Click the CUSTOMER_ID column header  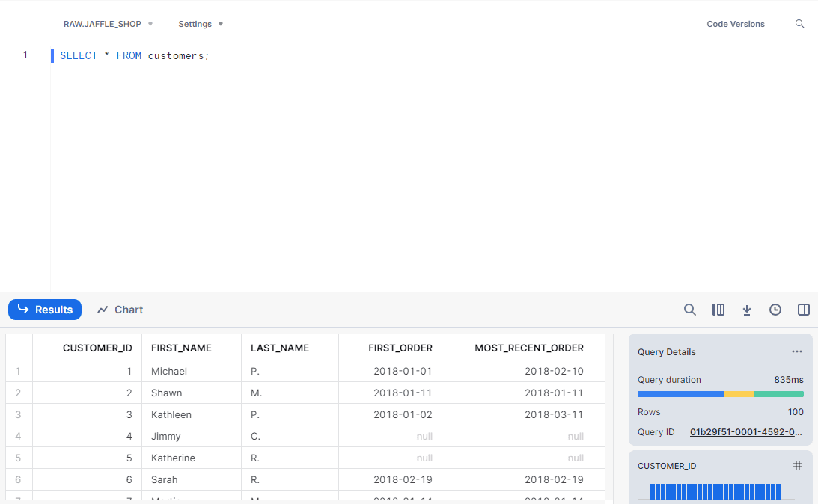[97, 348]
